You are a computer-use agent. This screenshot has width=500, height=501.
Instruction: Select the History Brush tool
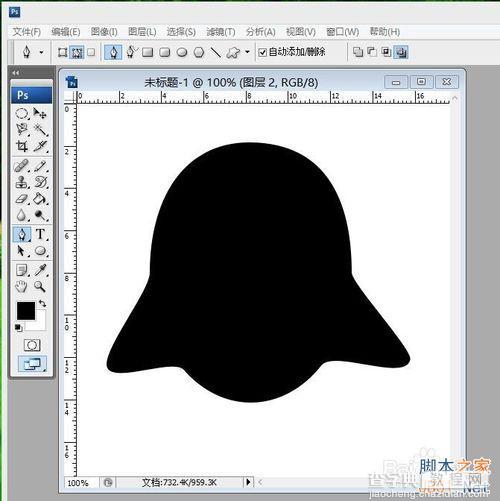click(x=40, y=182)
